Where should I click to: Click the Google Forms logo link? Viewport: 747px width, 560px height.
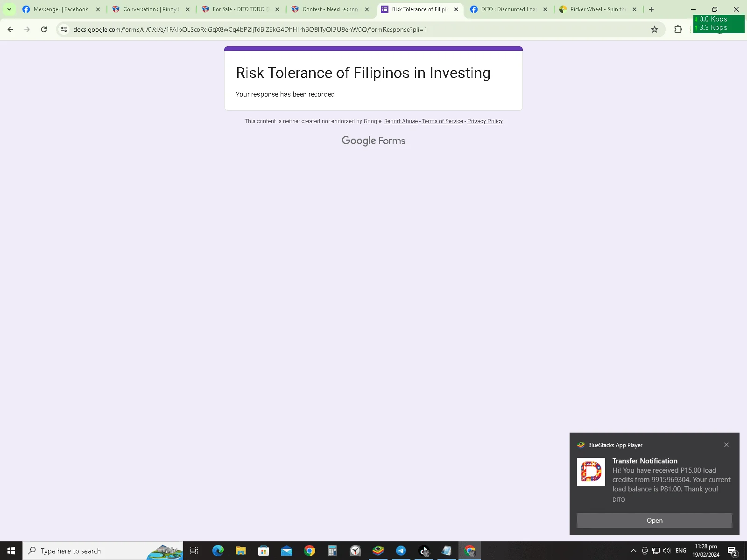[373, 141]
